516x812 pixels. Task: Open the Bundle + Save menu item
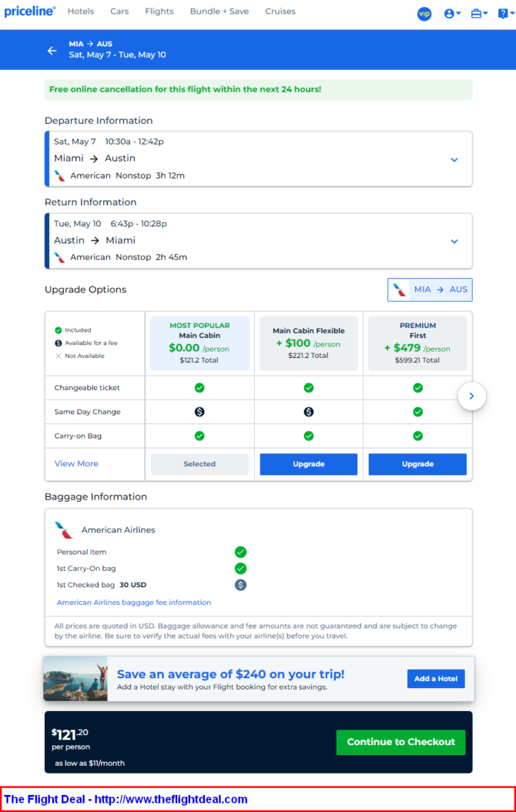point(219,12)
